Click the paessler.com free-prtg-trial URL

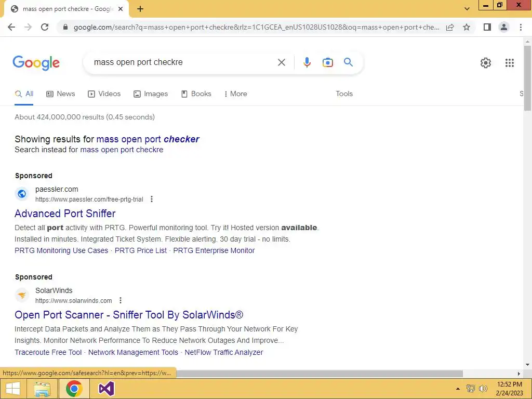point(89,199)
